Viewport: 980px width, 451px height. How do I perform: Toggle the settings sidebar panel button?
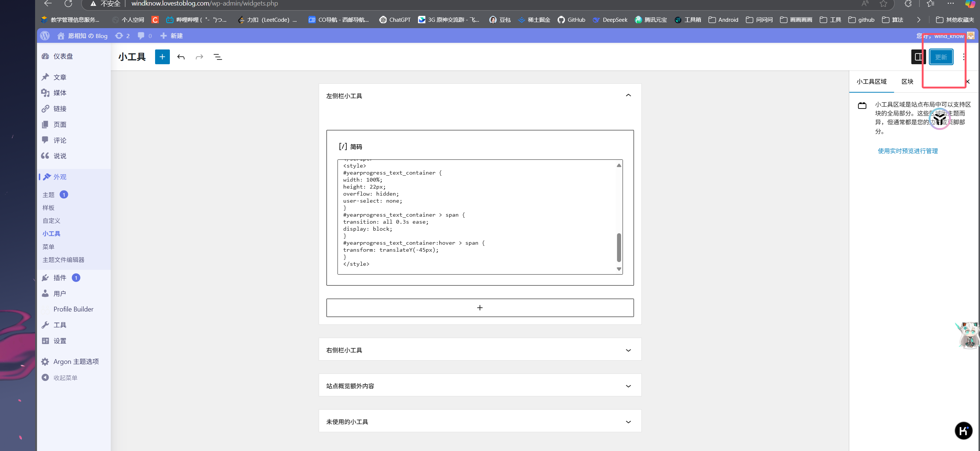(918, 57)
